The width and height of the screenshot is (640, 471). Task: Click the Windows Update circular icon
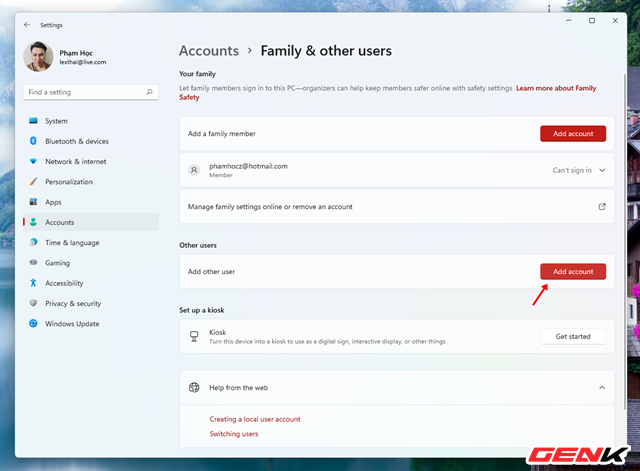coord(33,324)
